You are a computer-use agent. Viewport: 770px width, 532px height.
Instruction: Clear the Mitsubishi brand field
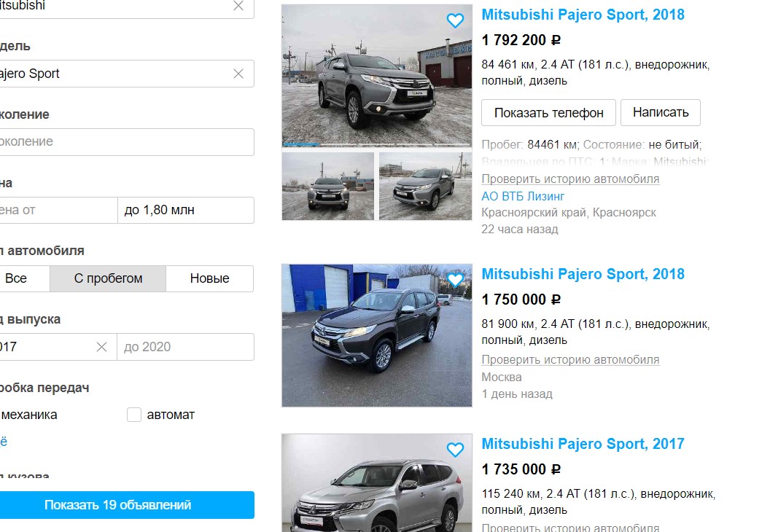(238, 6)
